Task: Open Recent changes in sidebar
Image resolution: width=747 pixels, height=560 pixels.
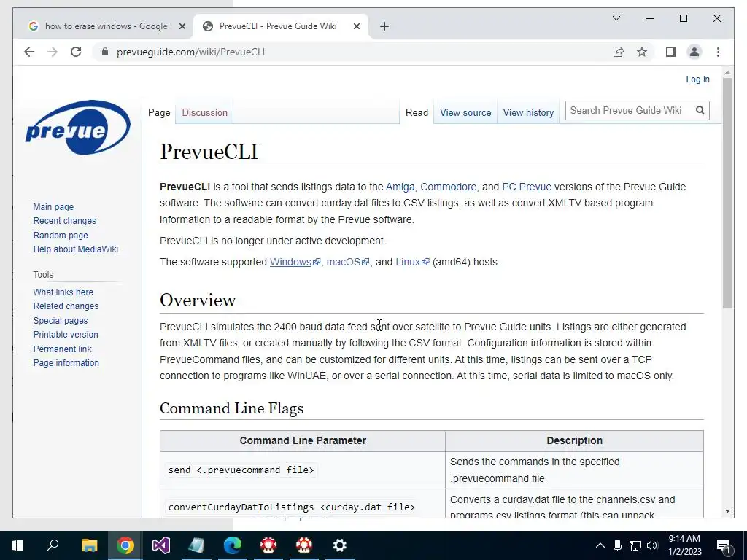Action: click(x=64, y=221)
